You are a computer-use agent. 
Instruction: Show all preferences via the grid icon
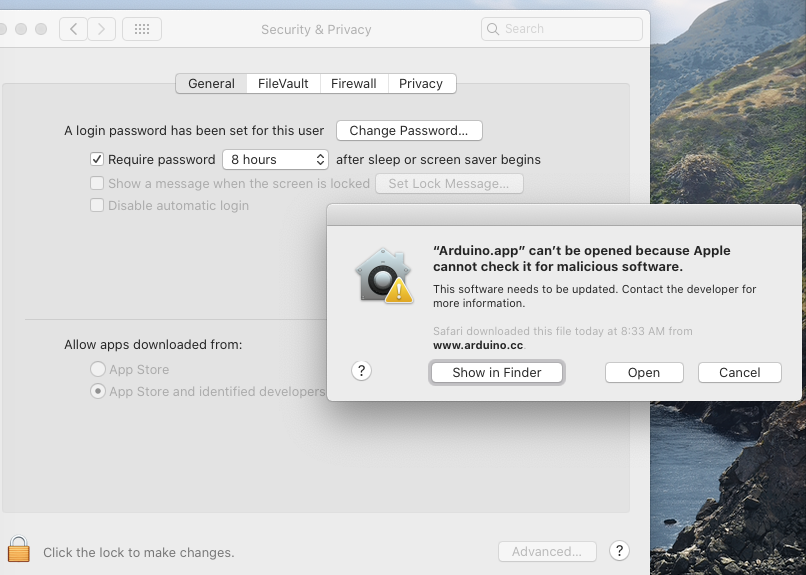click(x=142, y=29)
